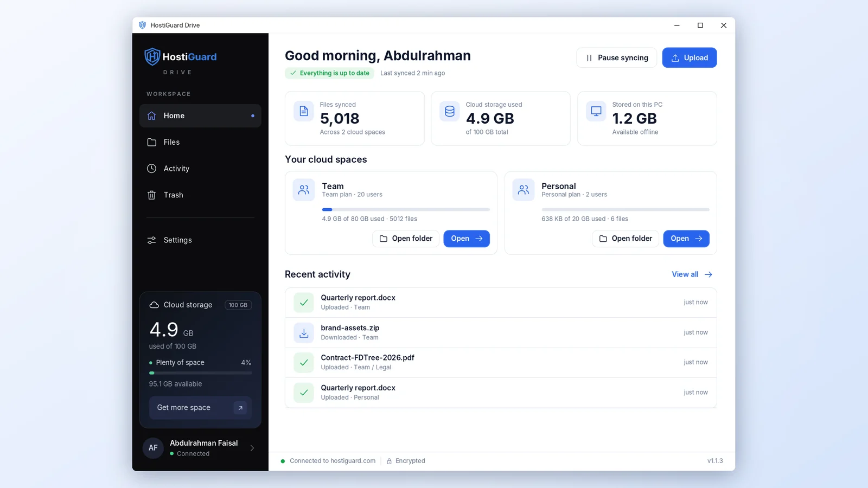This screenshot has height=488, width=868.
Task: Click the Team space users icon
Action: [304, 190]
